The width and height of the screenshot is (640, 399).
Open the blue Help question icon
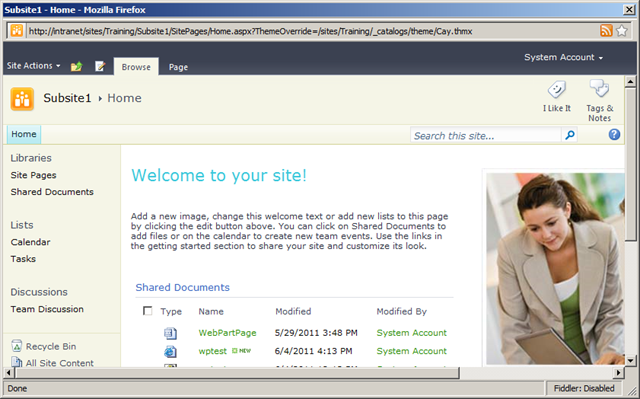click(614, 135)
